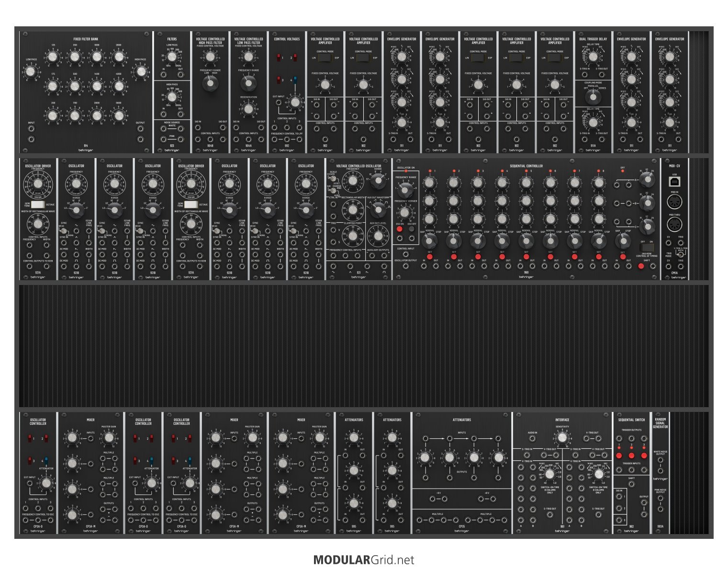Click the HIGH PASS knob on Fixed Filter Bank

(x=140, y=72)
